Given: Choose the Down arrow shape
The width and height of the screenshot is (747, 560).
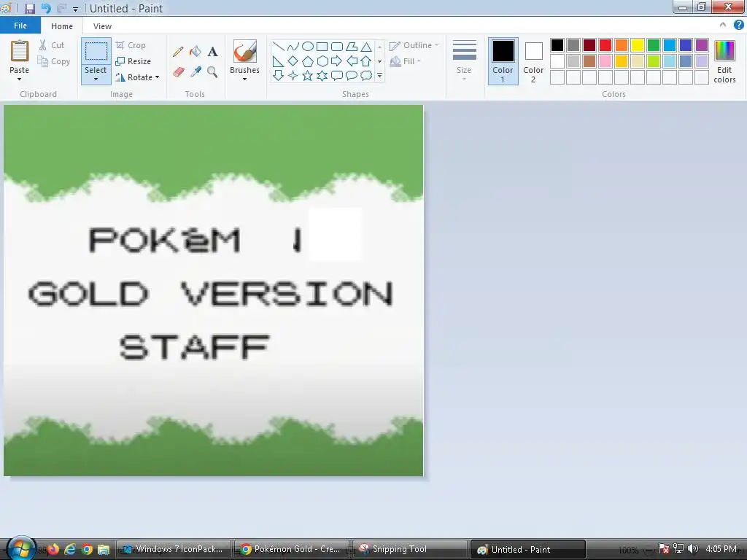Looking at the screenshot, I should pos(278,75).
